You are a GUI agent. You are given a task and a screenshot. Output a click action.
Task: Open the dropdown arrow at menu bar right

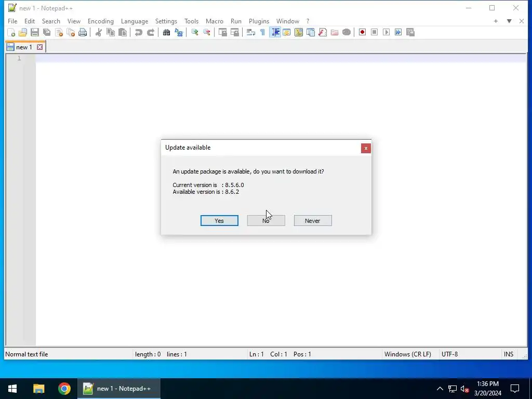[x=509, y=21]
